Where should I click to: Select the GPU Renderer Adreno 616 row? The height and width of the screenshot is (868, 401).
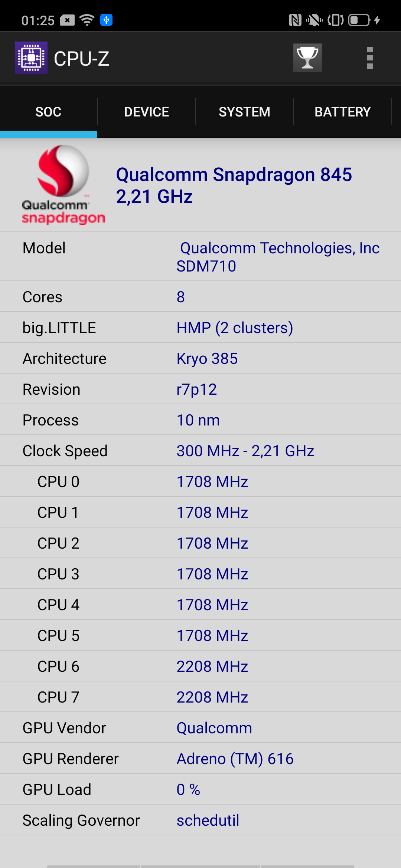click(200, 759)
